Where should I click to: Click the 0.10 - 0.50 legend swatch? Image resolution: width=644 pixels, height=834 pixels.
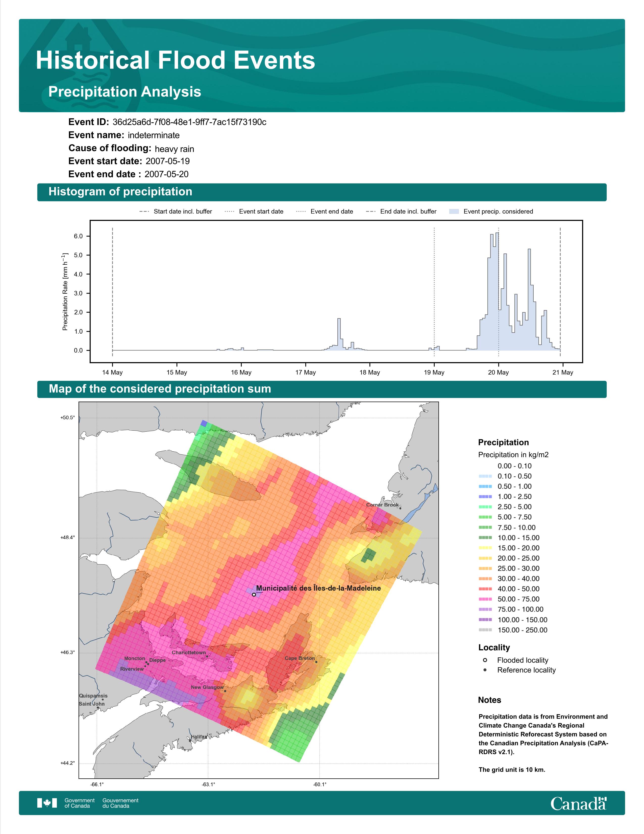(x=485, y=476)
